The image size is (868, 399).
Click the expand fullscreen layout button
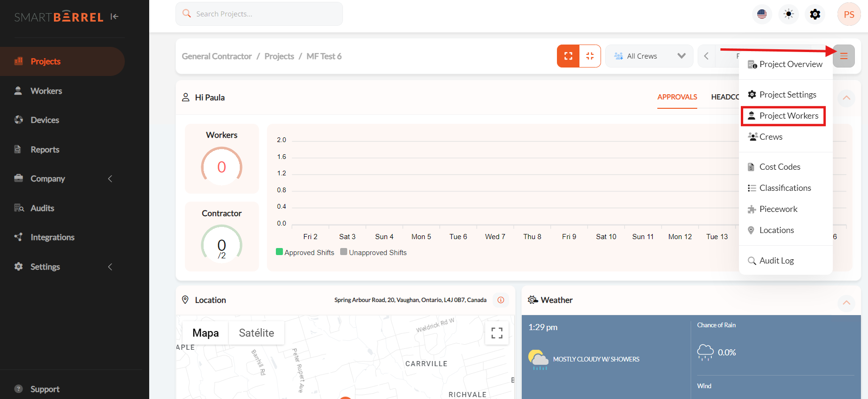point(568,56)
